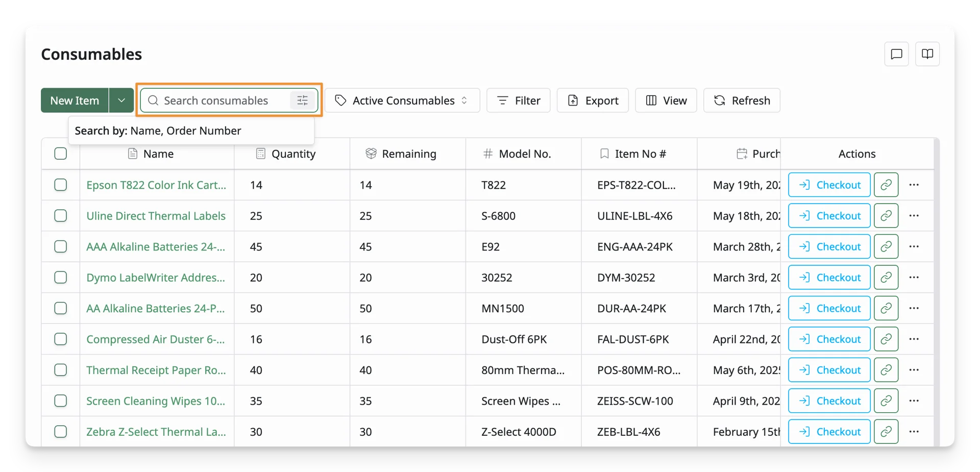980x472 pixels.
Task: Copy link for Compressed Air Duster row
Action: [x=886, y=339]
